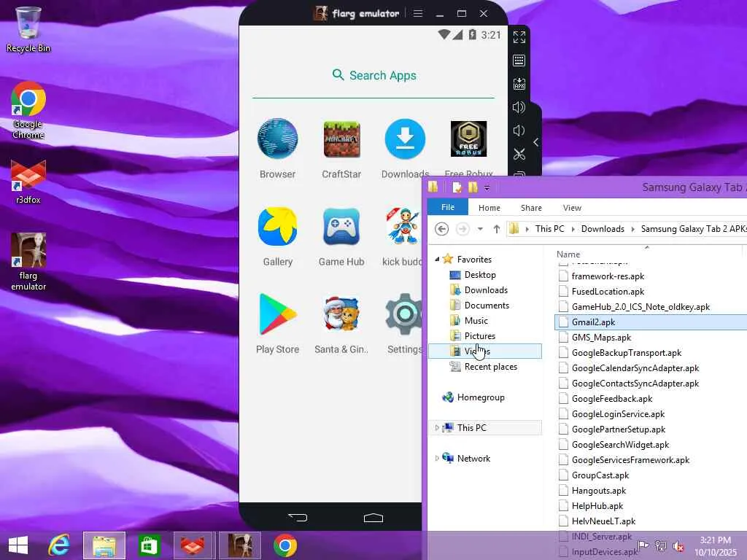Open the kick buddy game icon
The width and height of the screenshot is (747, 560).
click(403, 227)
